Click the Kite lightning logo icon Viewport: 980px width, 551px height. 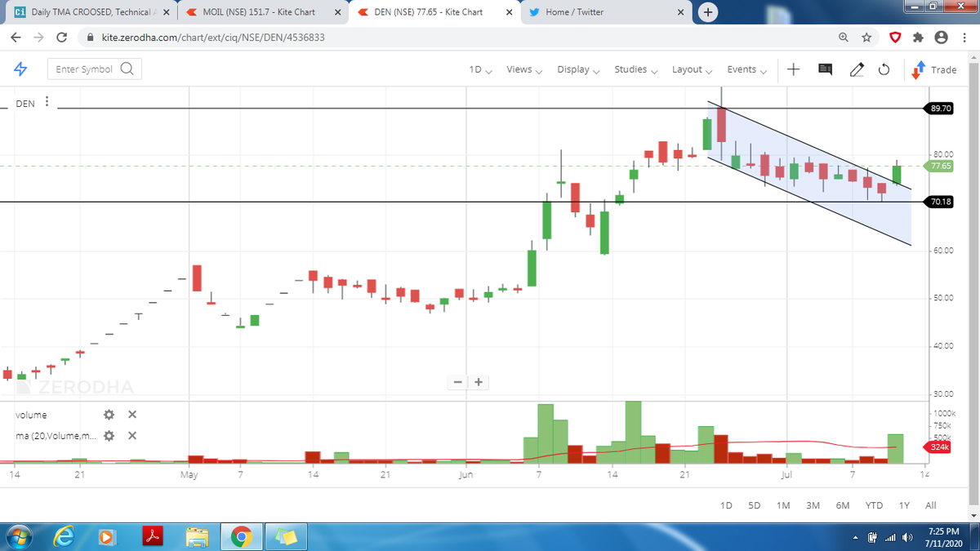(x=21, y=69)
